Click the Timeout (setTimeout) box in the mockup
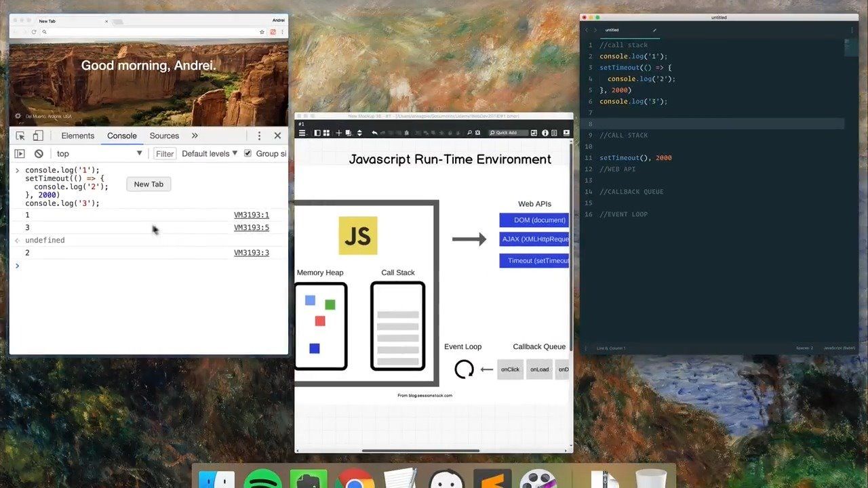 [534, 261]
